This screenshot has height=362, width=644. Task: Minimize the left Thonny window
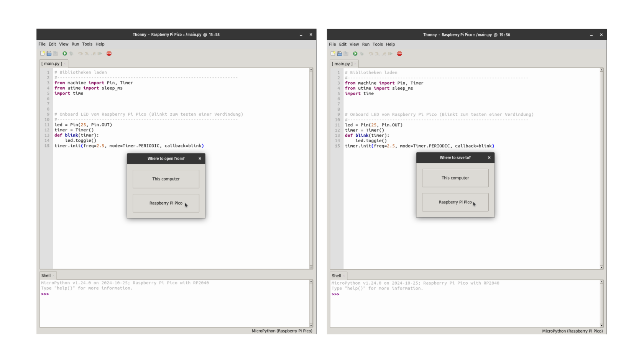click(x=301, y=35)
